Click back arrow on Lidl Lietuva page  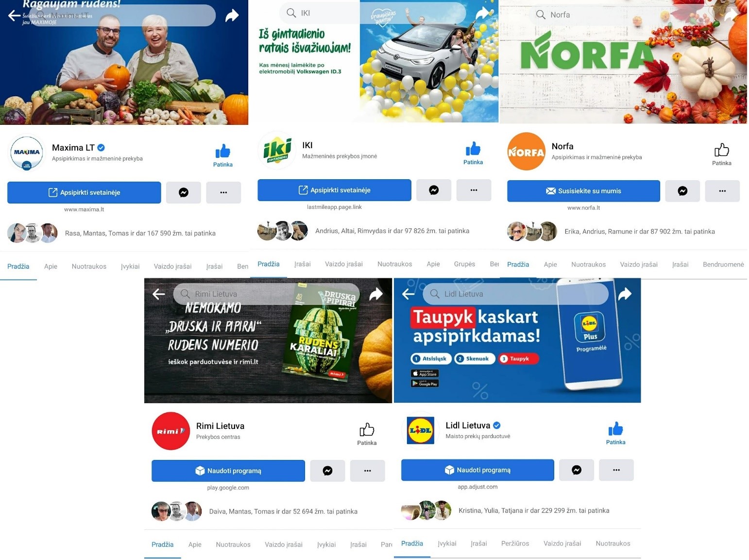click(409, 294)
